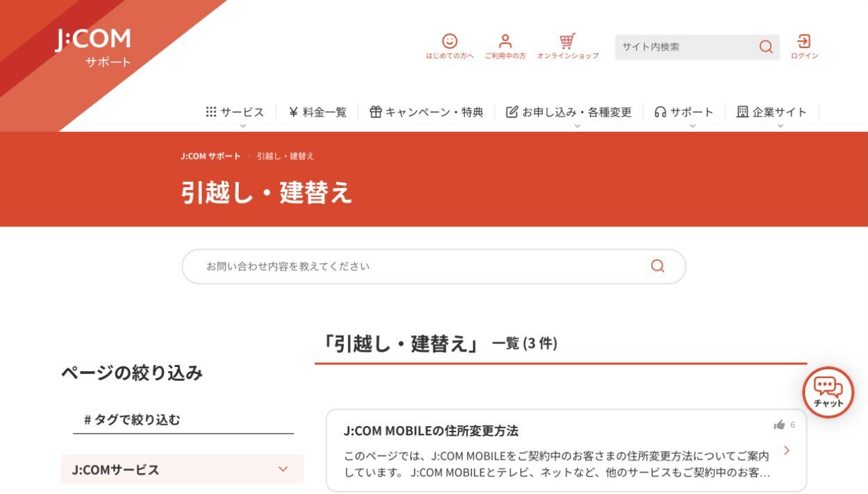Click the 一覧 (3 件) count text
Screen dimensions: 868x494
(x=524, y=343)
